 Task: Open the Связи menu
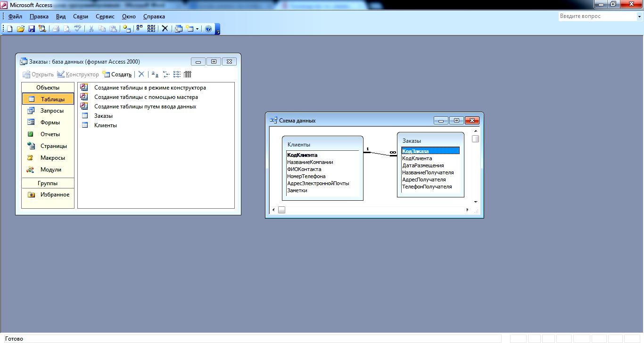point(81,16)
